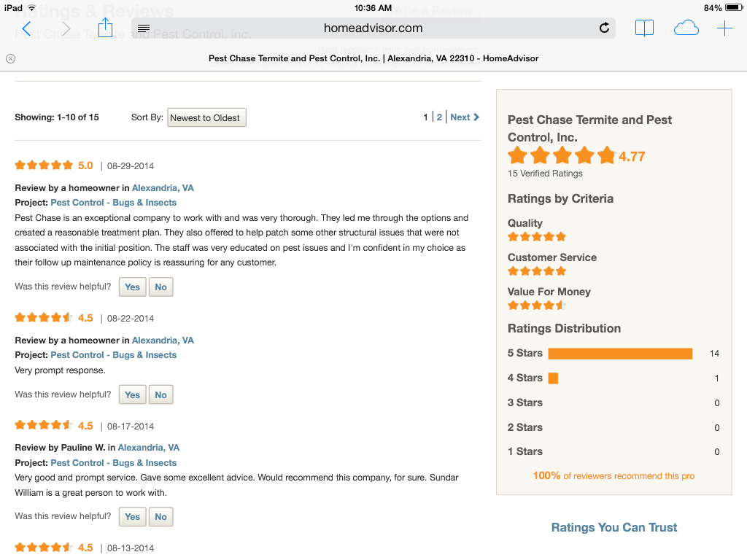Go to reviews page 2

click(x=439, y=117)
